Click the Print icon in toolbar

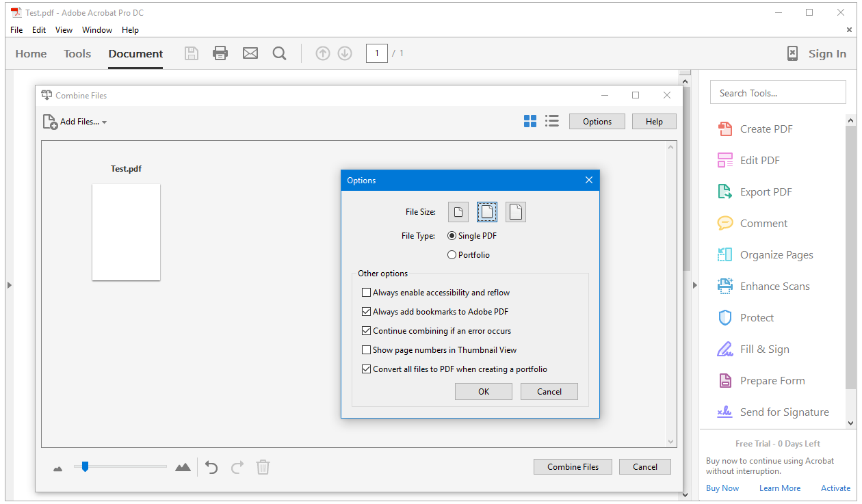coord(220,53)
